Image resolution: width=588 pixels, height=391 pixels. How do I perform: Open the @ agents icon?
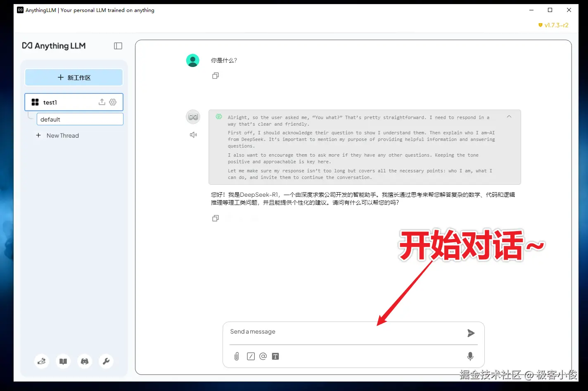263,356
